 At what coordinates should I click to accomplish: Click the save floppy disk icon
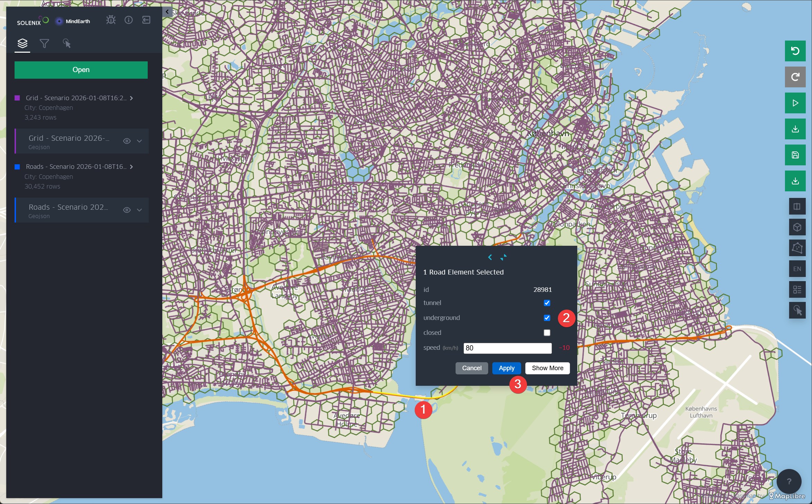click(795, 155)
